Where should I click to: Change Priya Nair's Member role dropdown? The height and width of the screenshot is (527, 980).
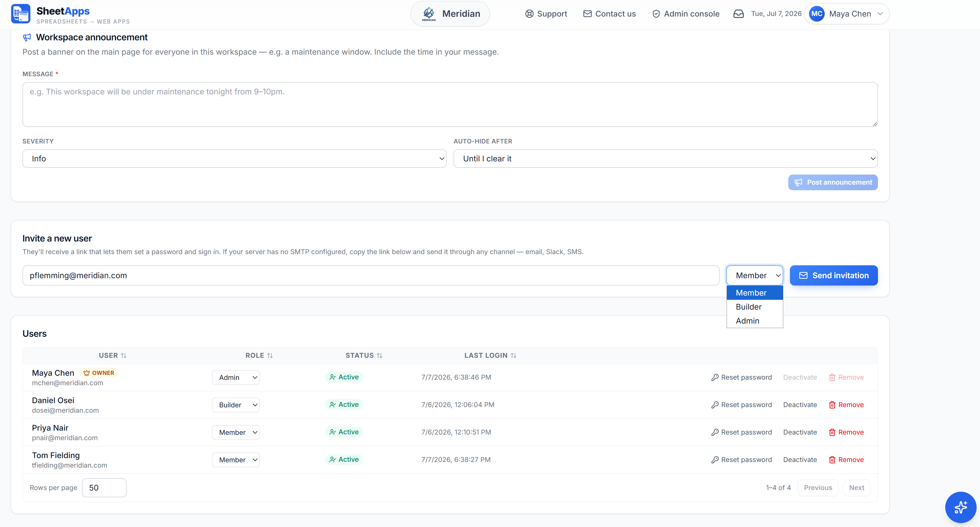(x=235, y=432)
